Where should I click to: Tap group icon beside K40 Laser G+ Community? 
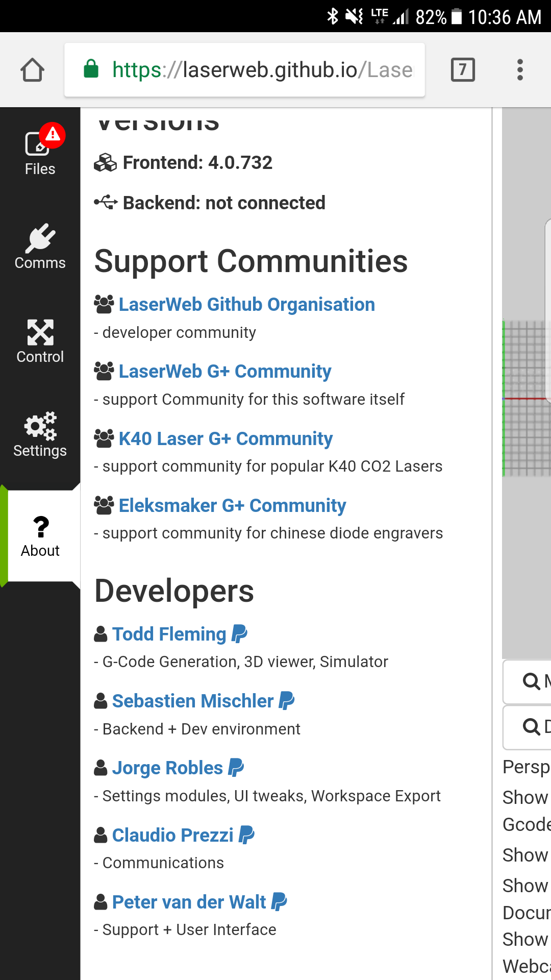104,438
